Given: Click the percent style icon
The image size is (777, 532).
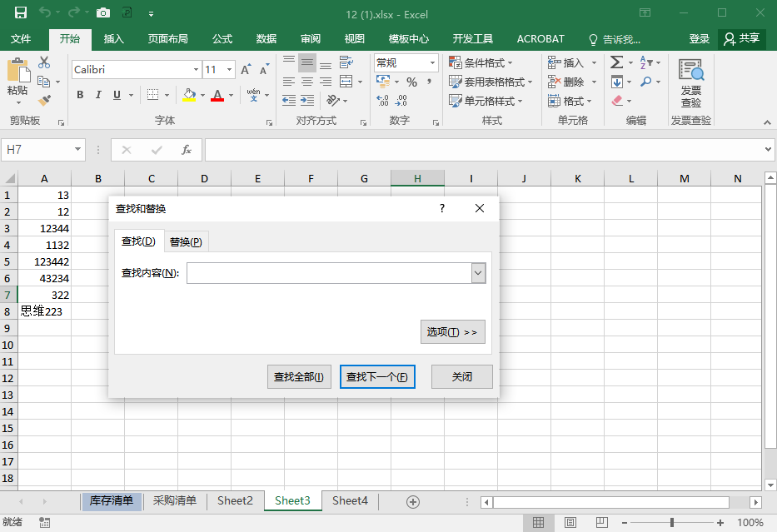Looking at the screenshot, I should (411, 82).
